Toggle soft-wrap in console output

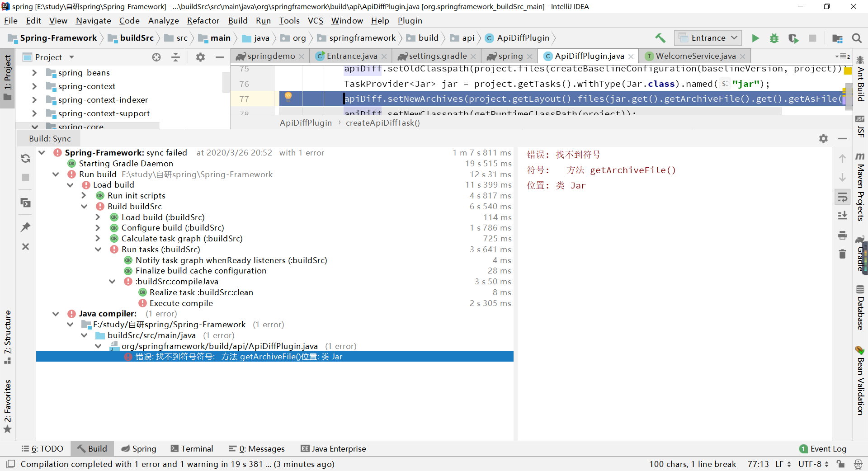842,197
